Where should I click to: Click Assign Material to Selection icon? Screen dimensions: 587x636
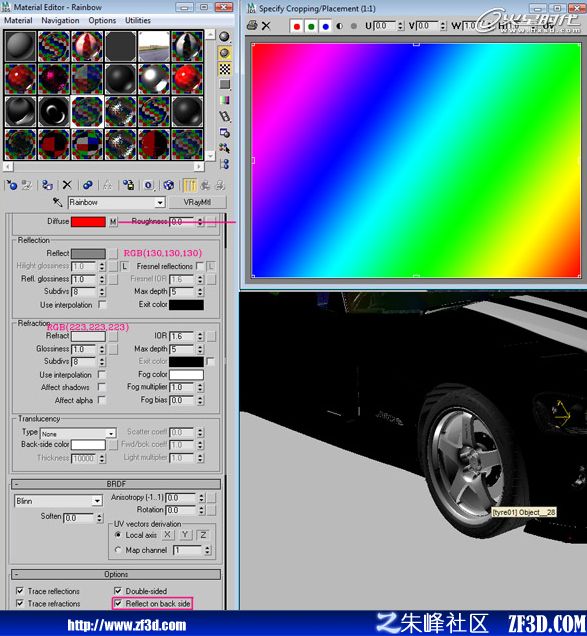click(x=47, y=185)
